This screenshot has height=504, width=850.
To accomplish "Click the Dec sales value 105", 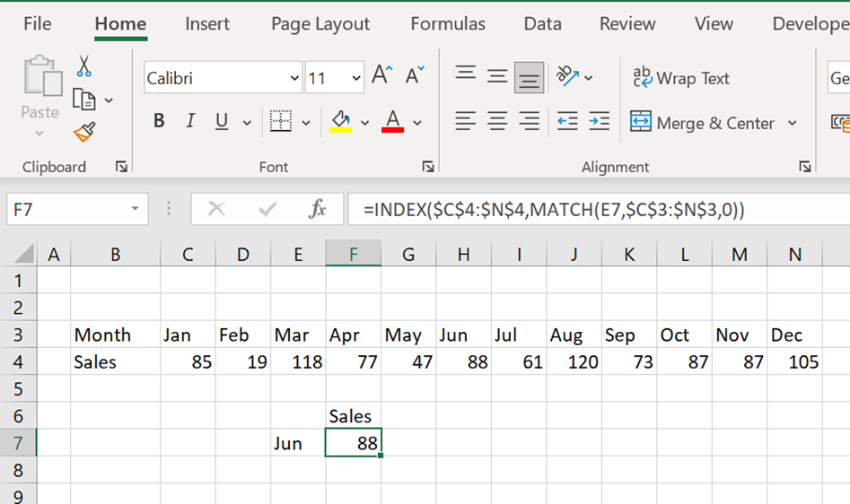I will point(794,361).
